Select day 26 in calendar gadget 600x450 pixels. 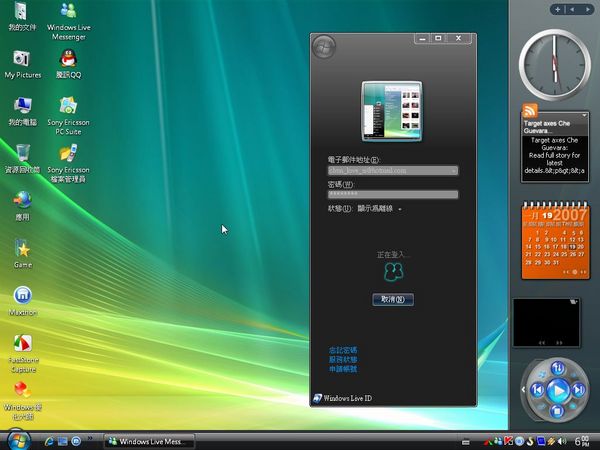coord(572,254)
